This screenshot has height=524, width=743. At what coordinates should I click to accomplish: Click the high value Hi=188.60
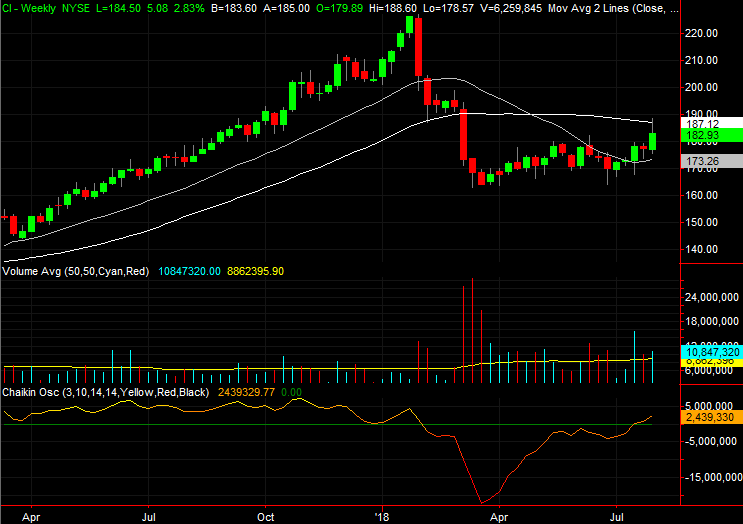tap(393, 8)
